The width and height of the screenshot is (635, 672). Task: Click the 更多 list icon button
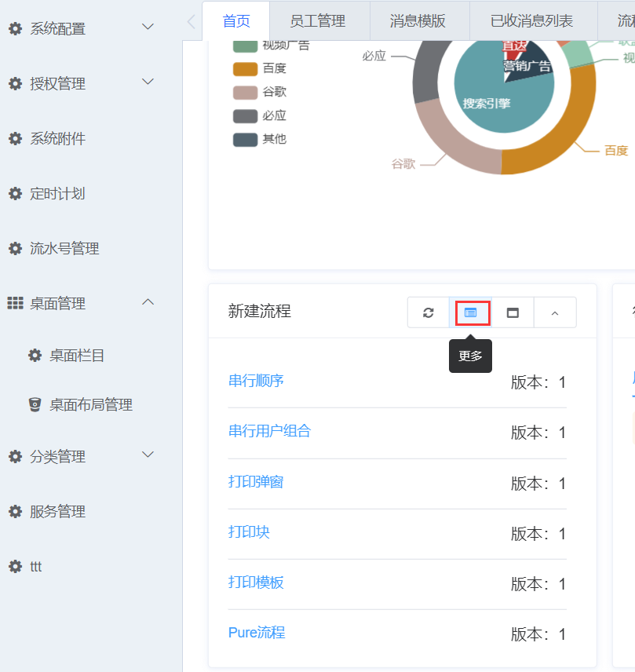471,312
